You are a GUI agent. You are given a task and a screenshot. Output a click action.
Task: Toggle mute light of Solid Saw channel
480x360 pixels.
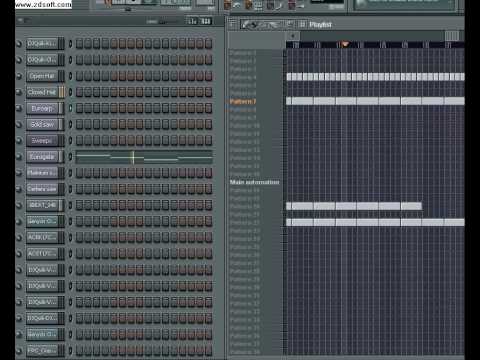point(19,124)
